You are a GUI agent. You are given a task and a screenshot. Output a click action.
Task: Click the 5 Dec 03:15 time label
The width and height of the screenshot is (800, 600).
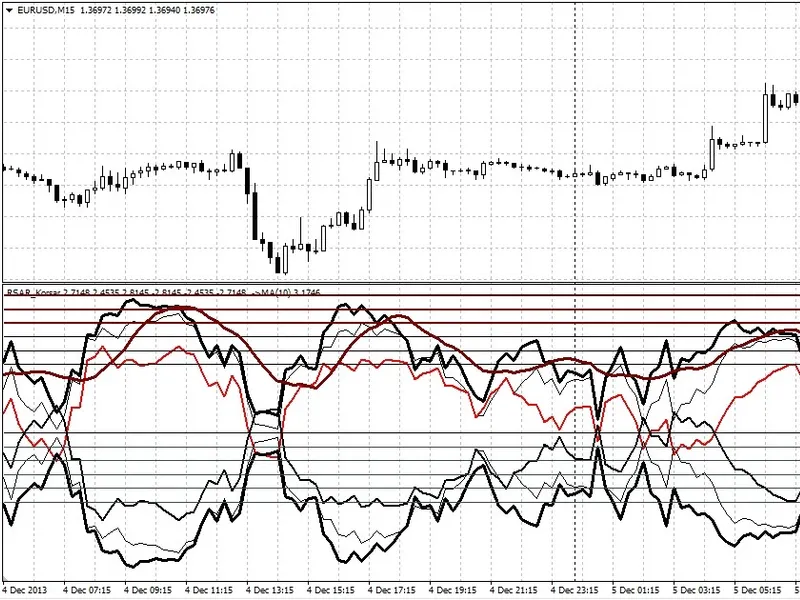click(x=696, y=590)
